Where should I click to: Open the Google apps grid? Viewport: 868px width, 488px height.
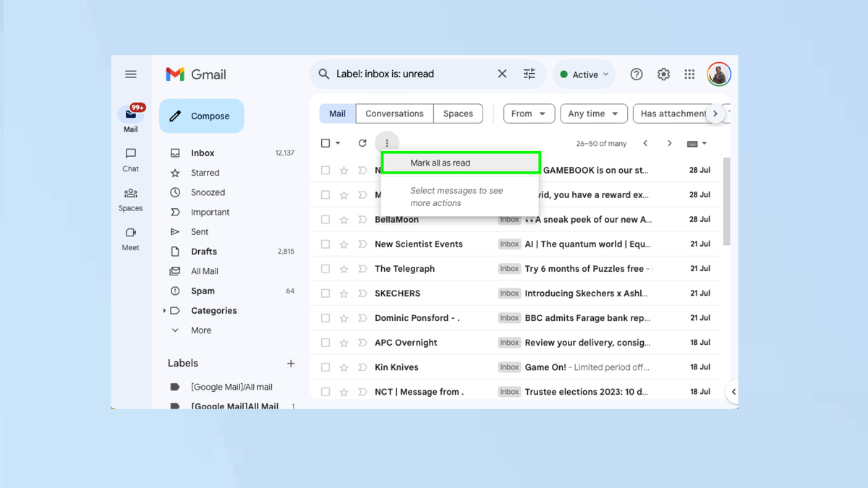click(689, 74)
